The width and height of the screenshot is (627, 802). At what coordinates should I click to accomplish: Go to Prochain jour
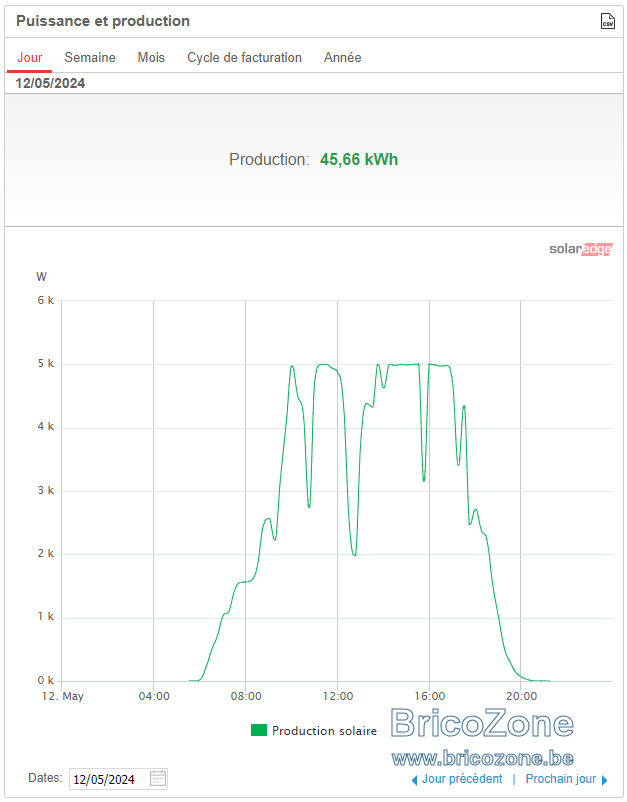(561, 779)
